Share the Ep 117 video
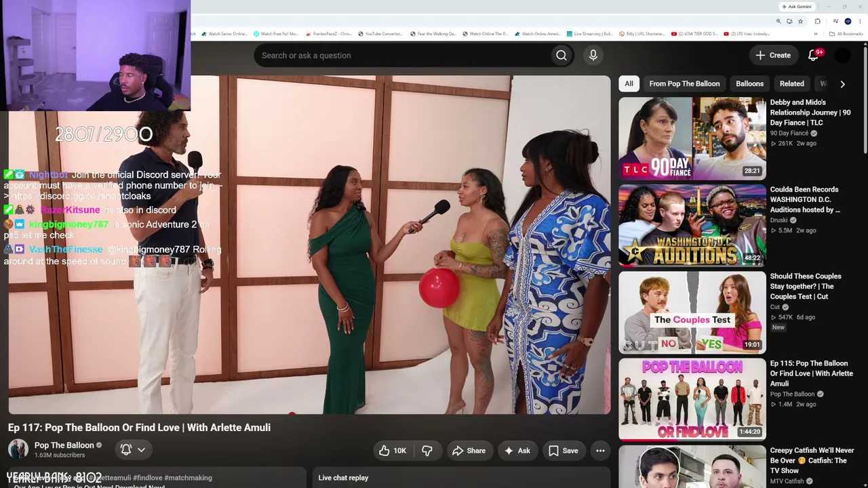Image resolution: width=868 pixels, height=488 pixels. tap(469, 451)
